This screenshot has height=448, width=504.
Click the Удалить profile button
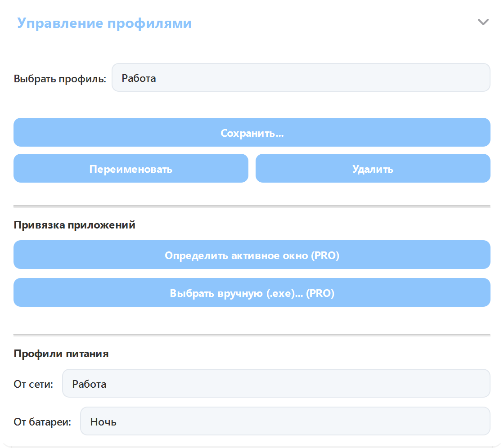click(x=373, y=168)
